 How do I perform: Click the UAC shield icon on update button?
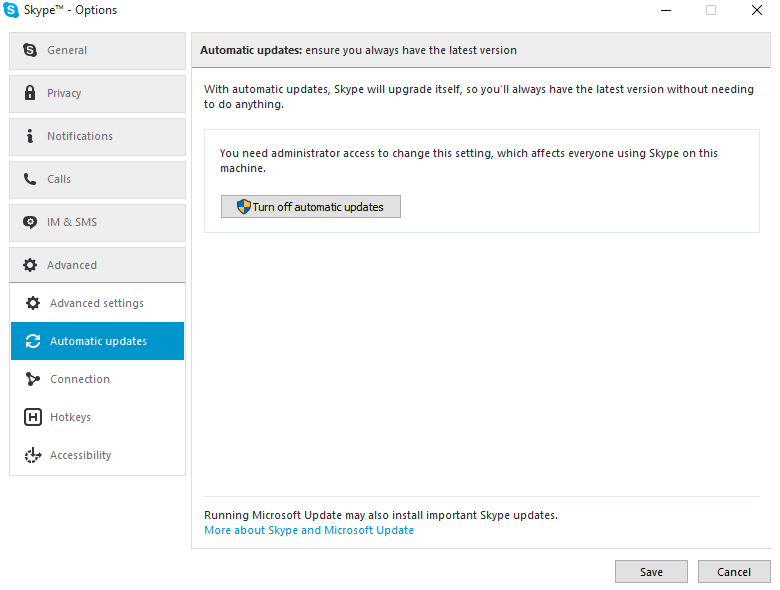244,206
